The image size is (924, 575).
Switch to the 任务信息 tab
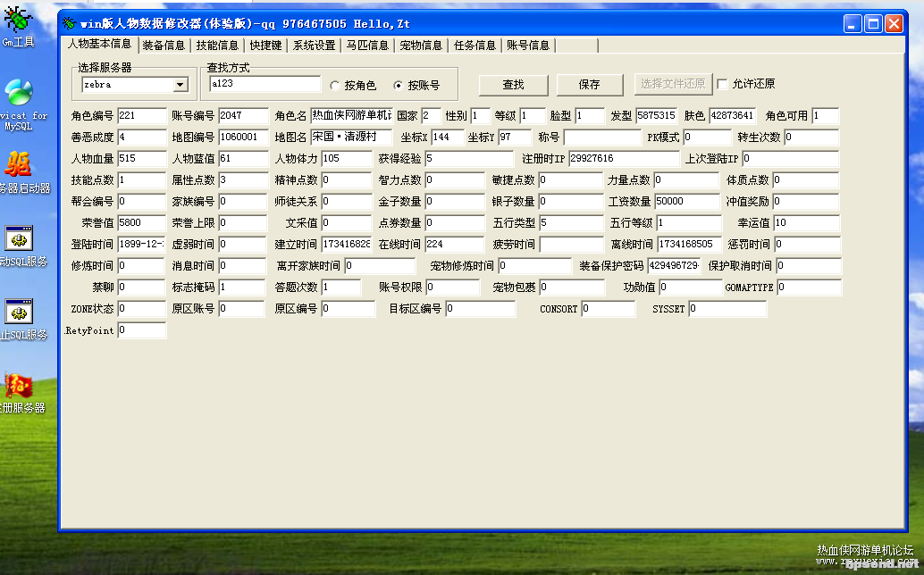475,46
